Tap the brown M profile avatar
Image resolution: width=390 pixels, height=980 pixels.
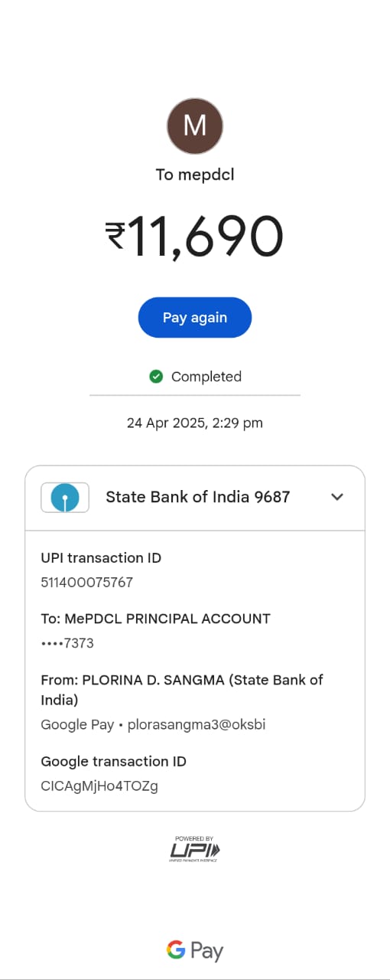pos(195,126)
